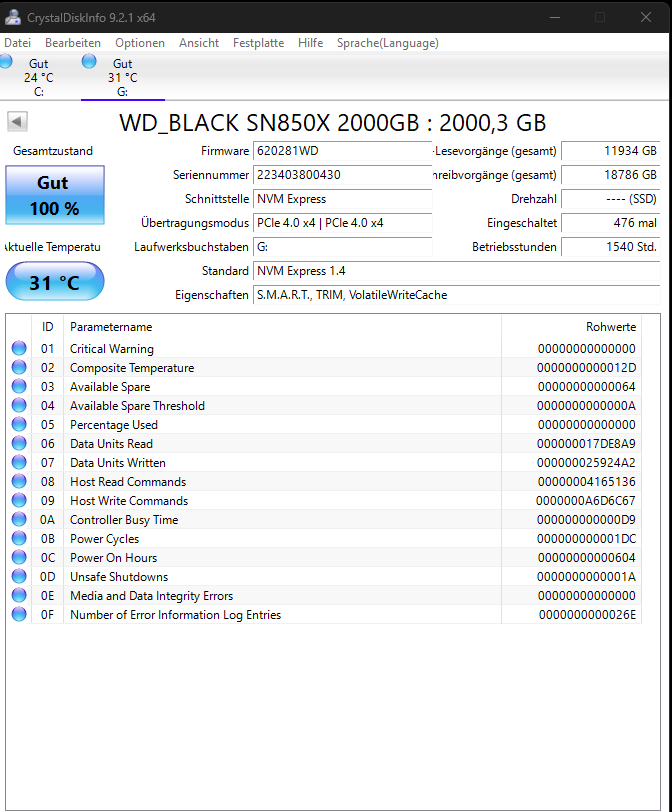Click the total reads value 11934 GB
Image resolution: width=672 pixels, height=812 pixels.
[x=611, y=151]
